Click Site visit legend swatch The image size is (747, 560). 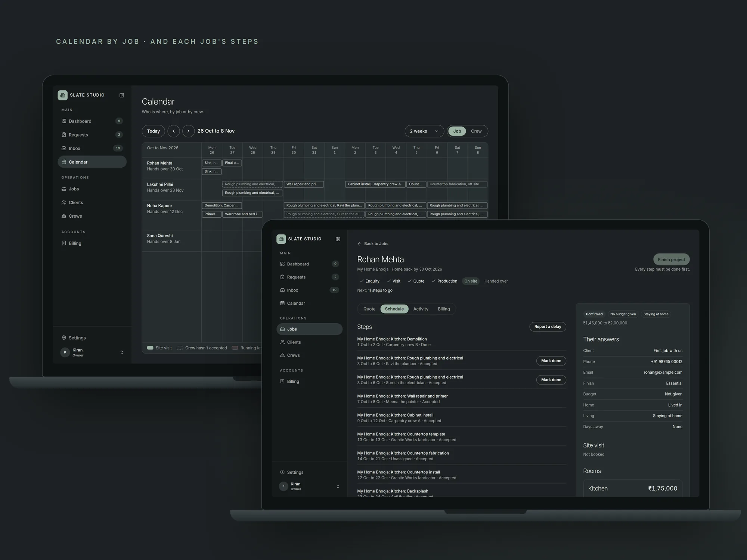click(x=150, y=348)
